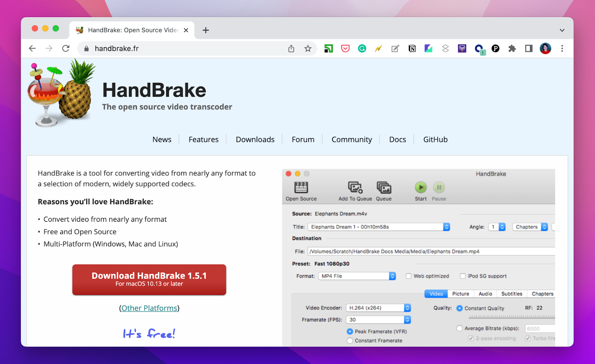Open the Dropbox-style stacked layers extension
Image resolution: width=595 pixels, height=364 pixels.
click(445, 48)
